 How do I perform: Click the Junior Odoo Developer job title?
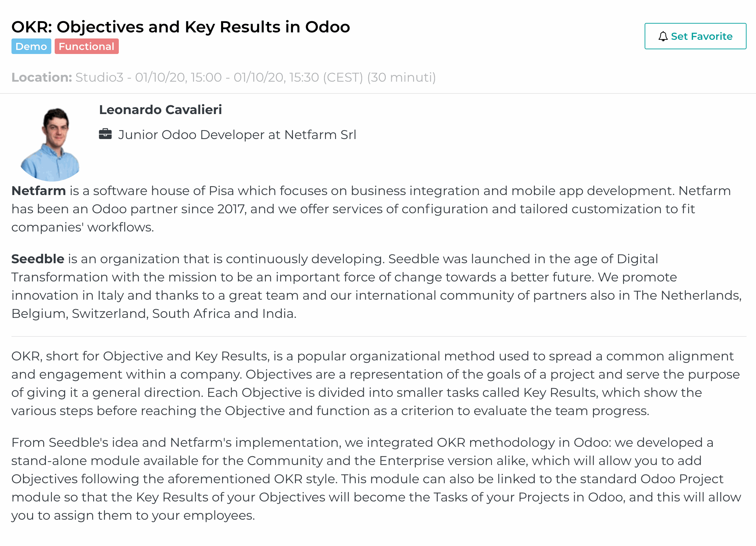pos(237,135)
